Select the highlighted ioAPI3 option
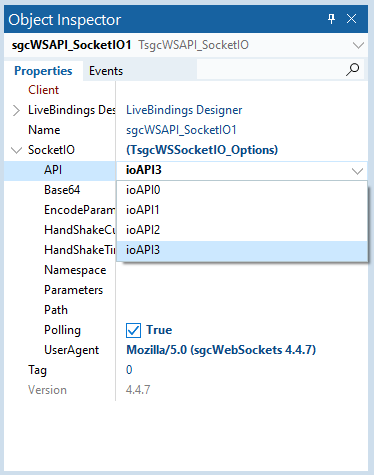374x475 pixels. click(242, 250)
